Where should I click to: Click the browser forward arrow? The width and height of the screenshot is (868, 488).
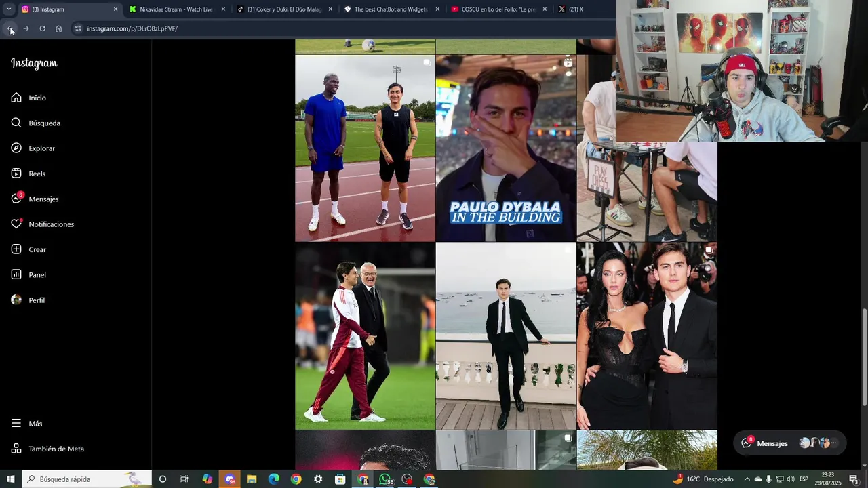(x=26, y=28)
